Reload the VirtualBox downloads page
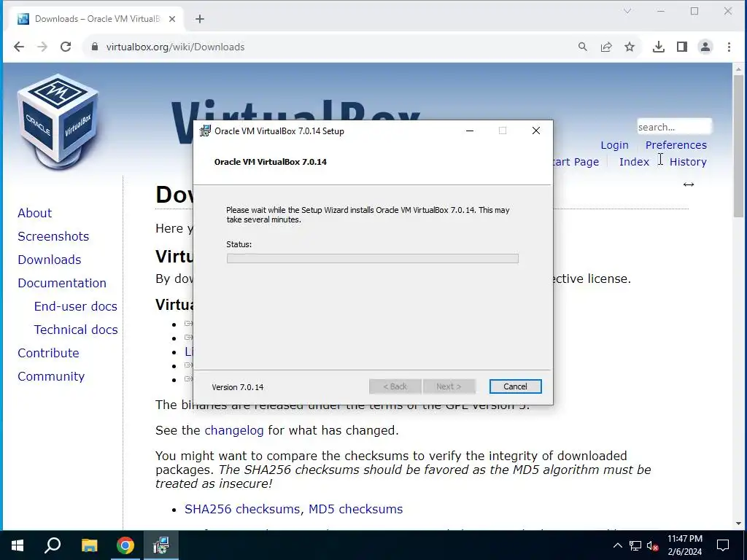 click(x=66, y=47)
